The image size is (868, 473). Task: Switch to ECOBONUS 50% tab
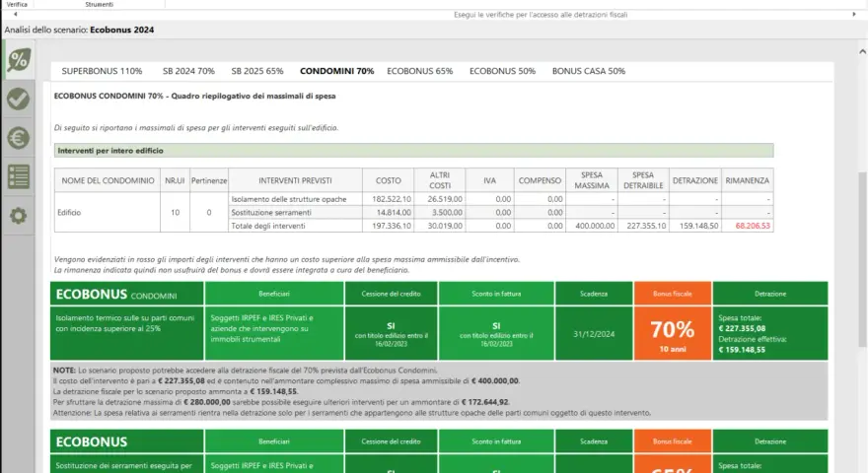pos(502,71)
